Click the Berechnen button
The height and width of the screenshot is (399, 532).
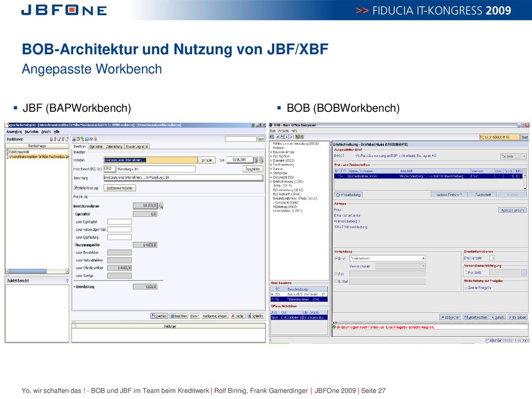(179, 316)
